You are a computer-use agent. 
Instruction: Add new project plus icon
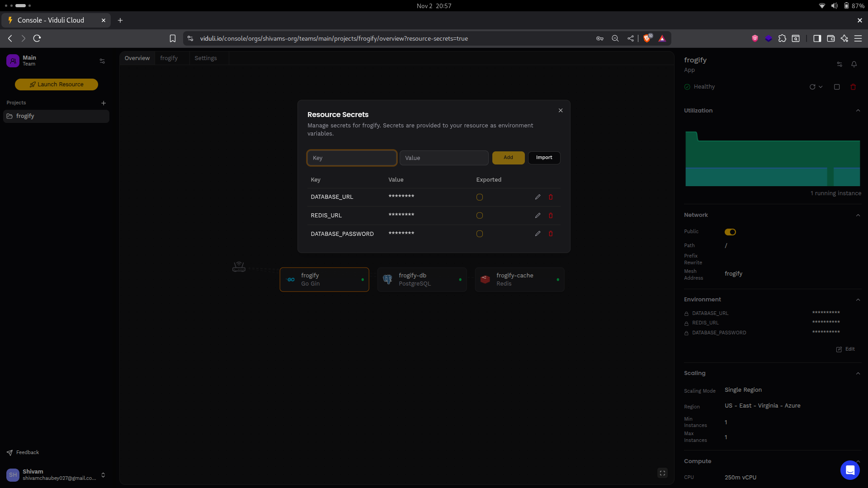click(104, 103)
